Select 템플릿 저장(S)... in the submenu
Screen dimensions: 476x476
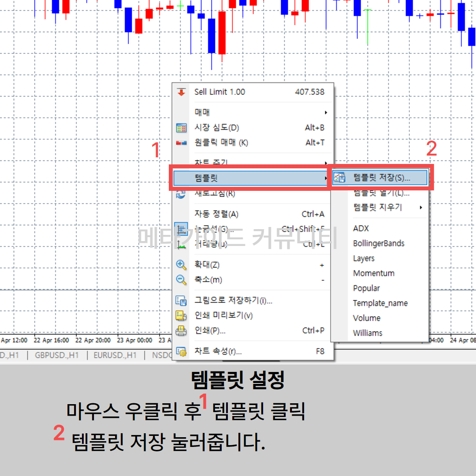[x=381, y=178]
